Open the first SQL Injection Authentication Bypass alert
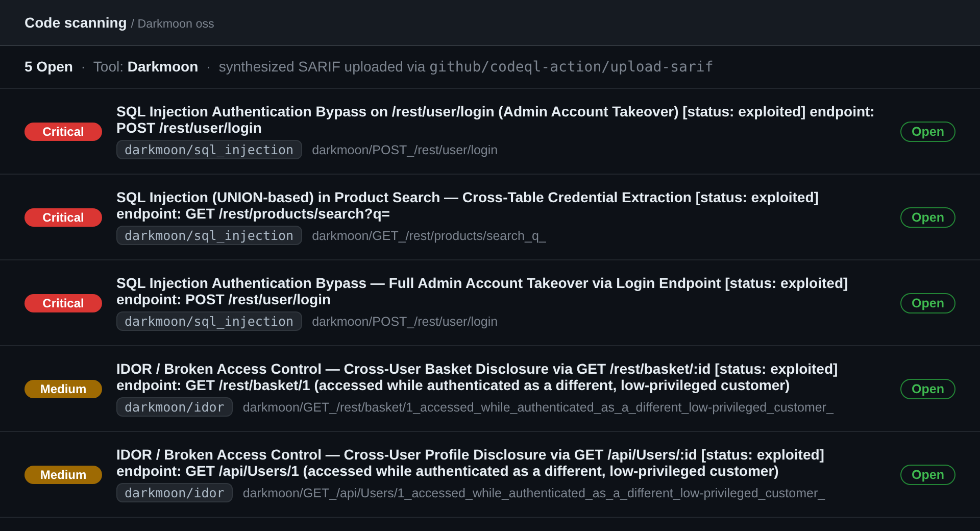 tap(495, 120)
